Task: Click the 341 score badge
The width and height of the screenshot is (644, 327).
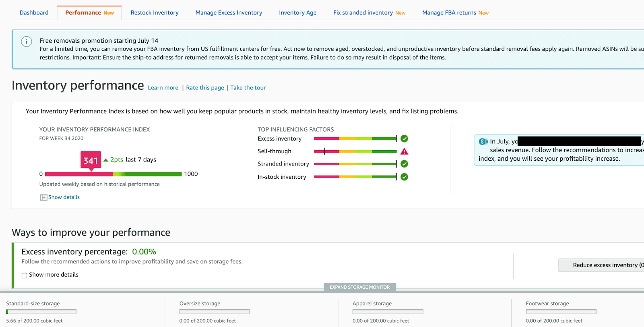Action: (x=91, y=161)
